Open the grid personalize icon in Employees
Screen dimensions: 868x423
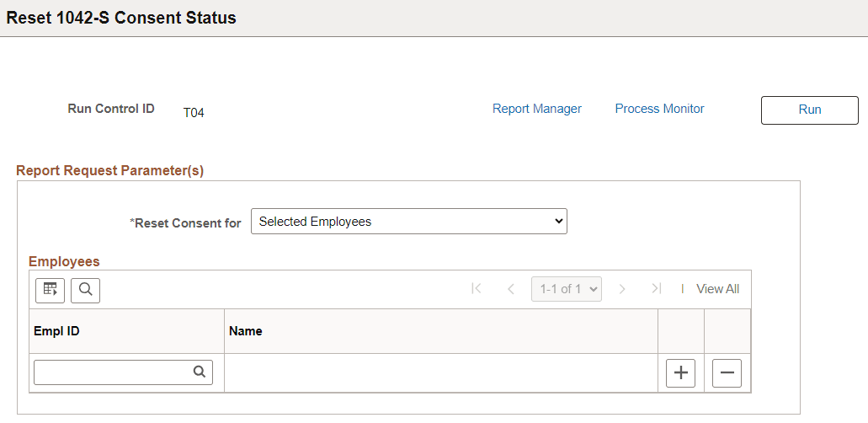[50, 290]
